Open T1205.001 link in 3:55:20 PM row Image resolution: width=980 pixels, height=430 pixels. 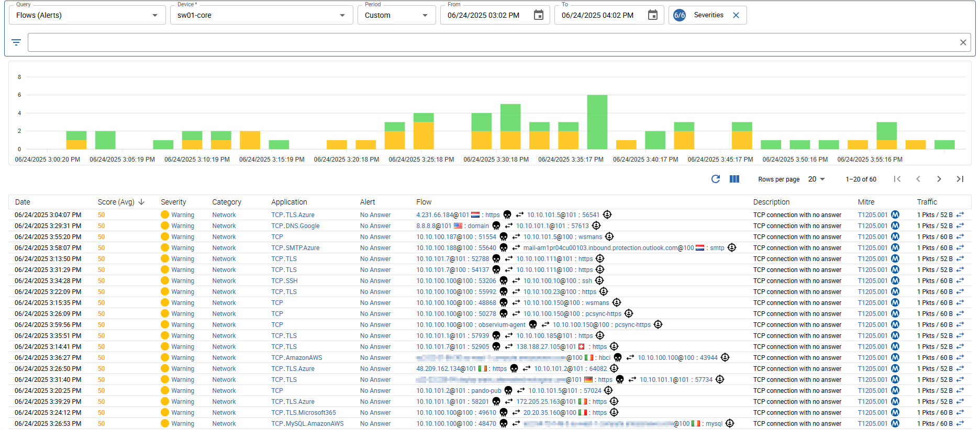point(873,237)
